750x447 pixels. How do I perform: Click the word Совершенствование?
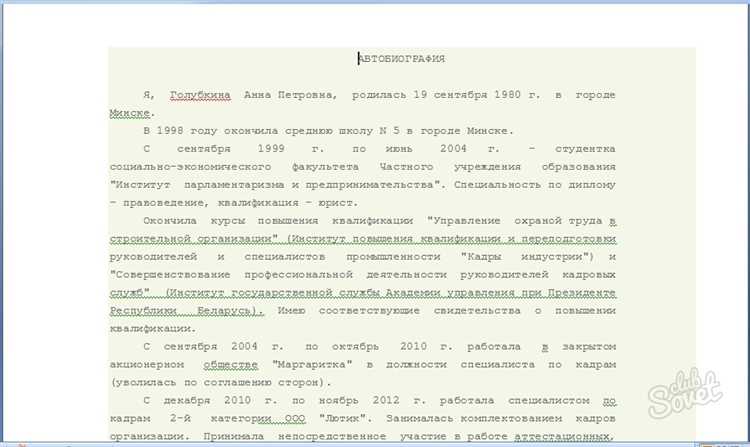click(x=173, y=275)
